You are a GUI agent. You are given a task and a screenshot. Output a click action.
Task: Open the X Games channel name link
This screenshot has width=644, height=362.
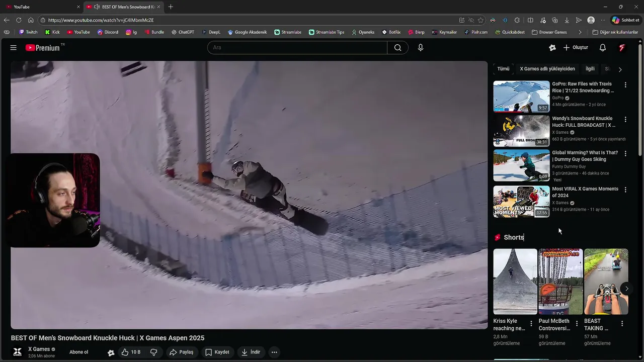pyautogui.click(x=39, y=349)
